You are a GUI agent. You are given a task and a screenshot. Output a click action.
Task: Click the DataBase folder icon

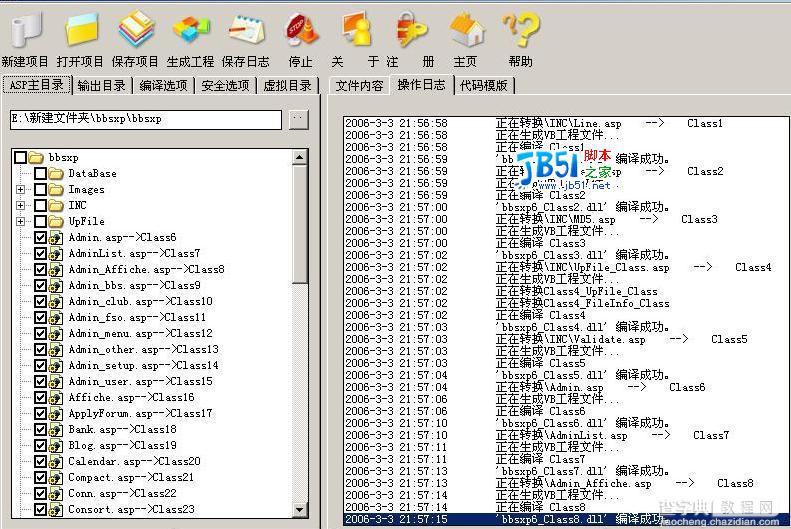click(x=56, y=173)
